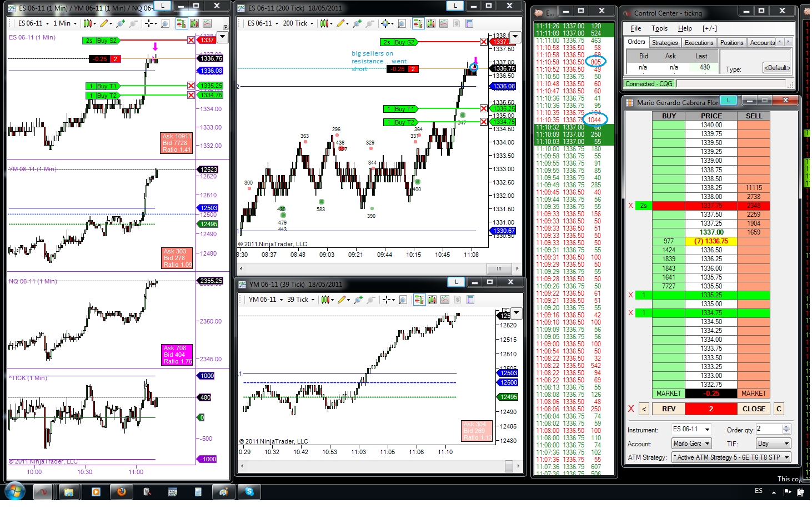The image size is (812, 508).
Task: Open Windows Start button
Action: point(14,492)
